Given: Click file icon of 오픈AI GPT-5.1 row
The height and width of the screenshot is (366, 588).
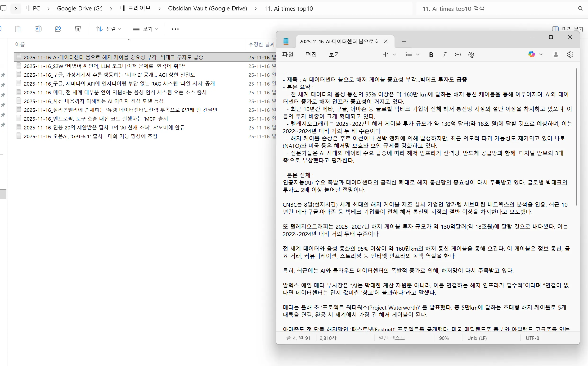Looking at the screenshot, I should [19, 136].
